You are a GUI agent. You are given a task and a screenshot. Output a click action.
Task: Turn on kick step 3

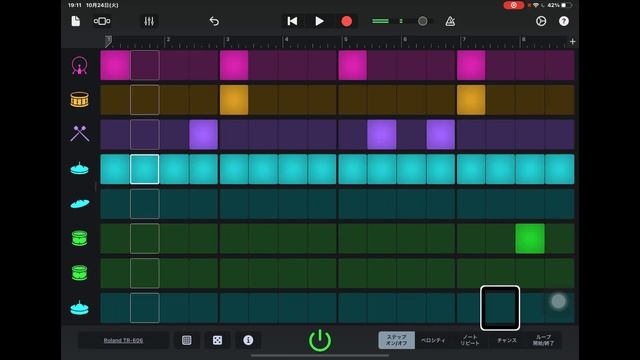coord(174,65)
